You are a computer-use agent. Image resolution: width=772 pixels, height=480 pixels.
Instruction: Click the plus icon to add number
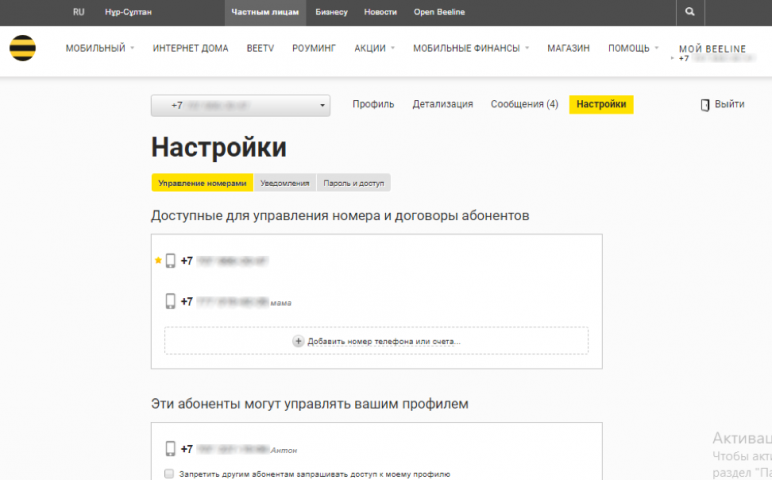(298, 341)
